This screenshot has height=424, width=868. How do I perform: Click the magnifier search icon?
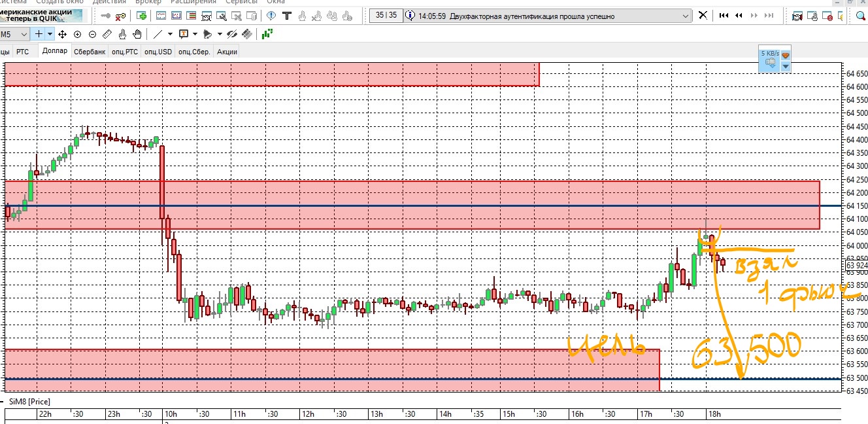(x=860, y=16)
